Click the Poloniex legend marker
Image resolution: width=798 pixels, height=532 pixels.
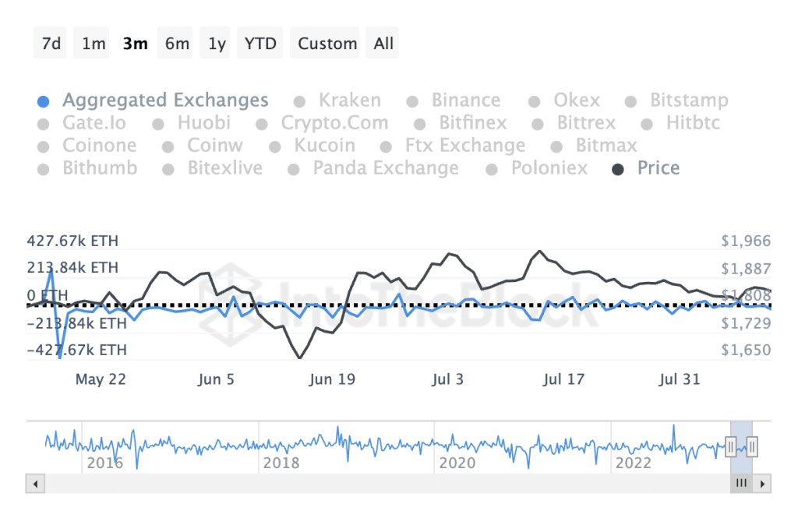pyautogui.click(x=493, y=169)
